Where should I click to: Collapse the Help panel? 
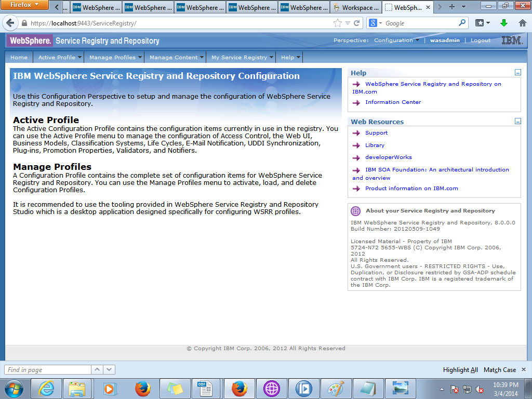[518, 72]
